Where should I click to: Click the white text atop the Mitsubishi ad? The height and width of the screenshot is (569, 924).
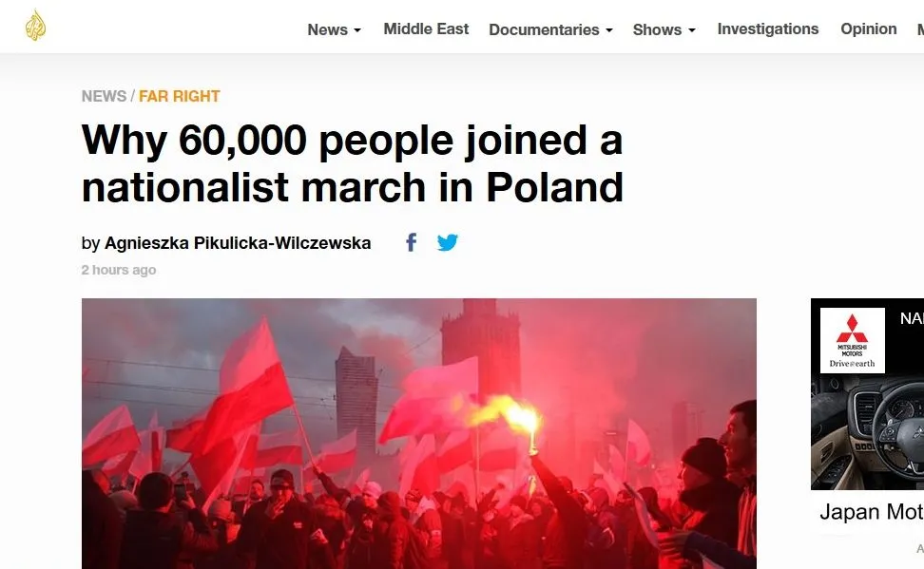pyautogui.click(x=911, y=319)
